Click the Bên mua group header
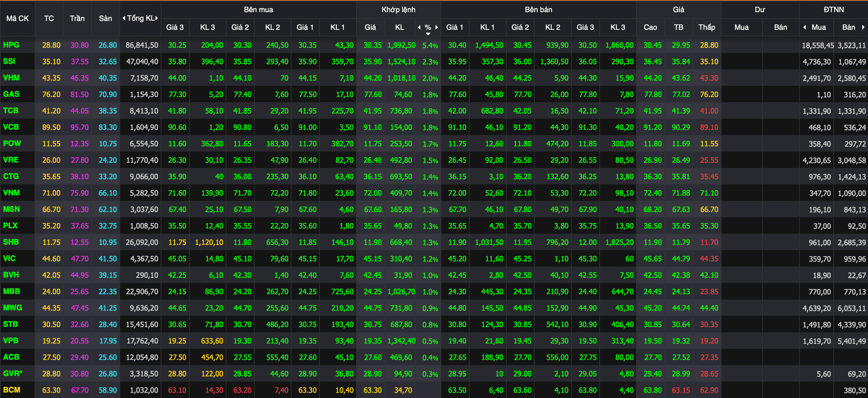Viewport: 868px width, 398px height. click(x=258, y=9)
